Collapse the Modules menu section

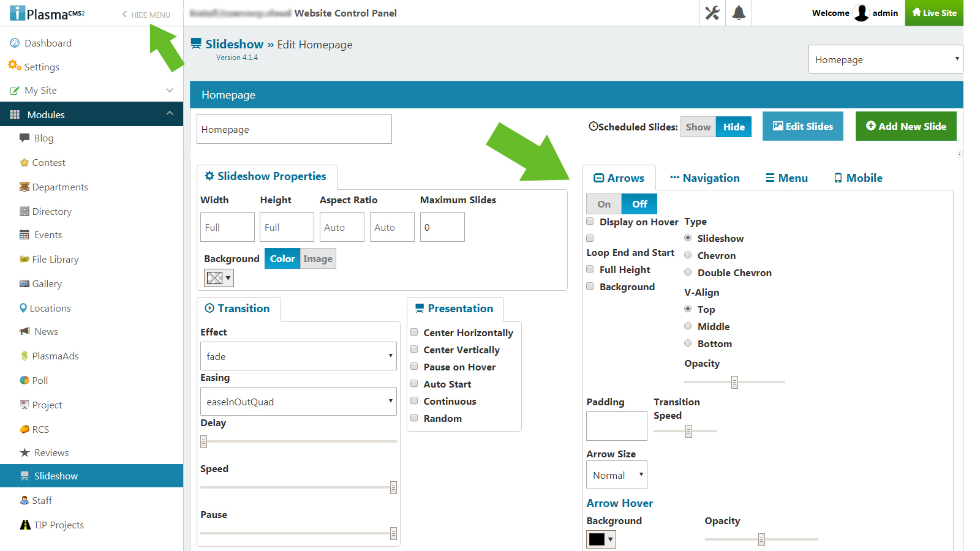[x=170, y=113]
